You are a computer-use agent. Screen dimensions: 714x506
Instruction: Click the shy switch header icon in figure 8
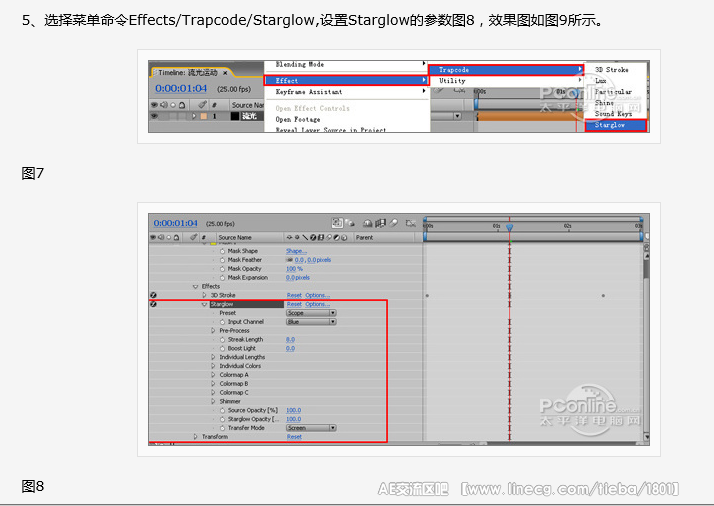point(289,237)
